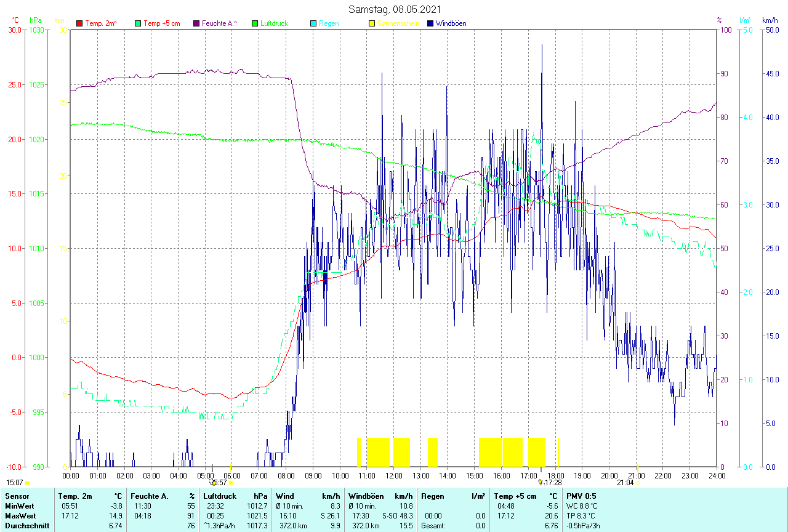Click the 'Wind' column header in the table
The height and width of the screenshot is (532, 788).
[285, 496]
